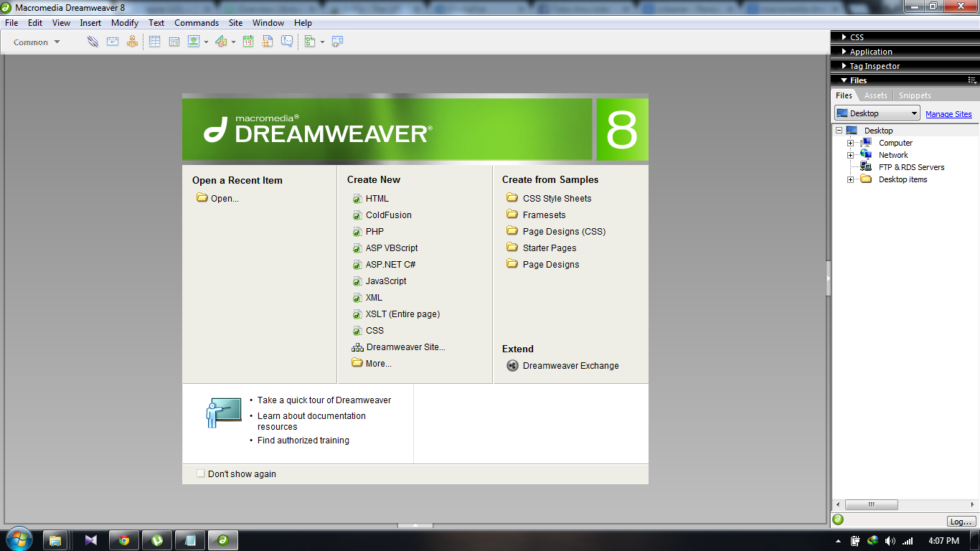Switch to the Snippets tab
The width and height of the screenshot is (980, 551).
tap(915, 95)
